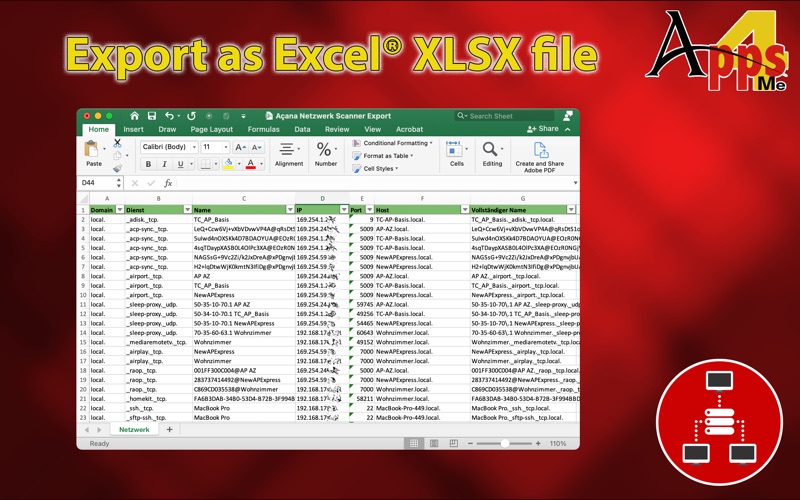Apply the yellow fill color
Viewport: 800px width, 500px height.
point(229,164)
